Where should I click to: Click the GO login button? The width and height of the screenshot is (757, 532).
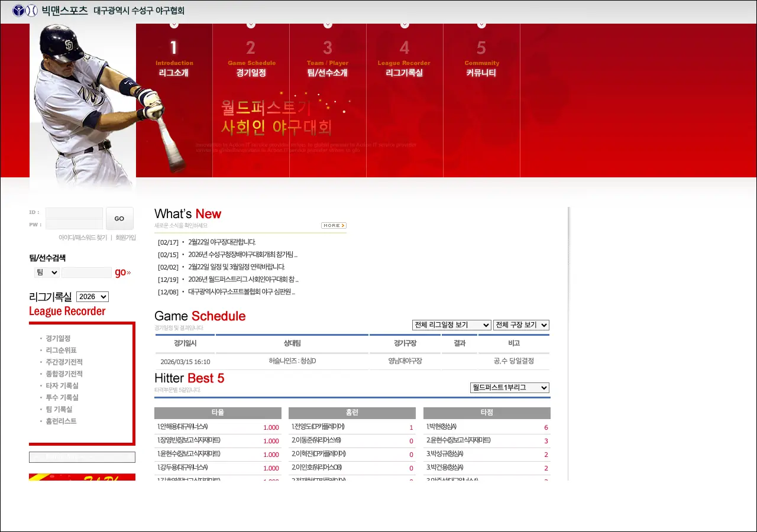coord(119,218)
